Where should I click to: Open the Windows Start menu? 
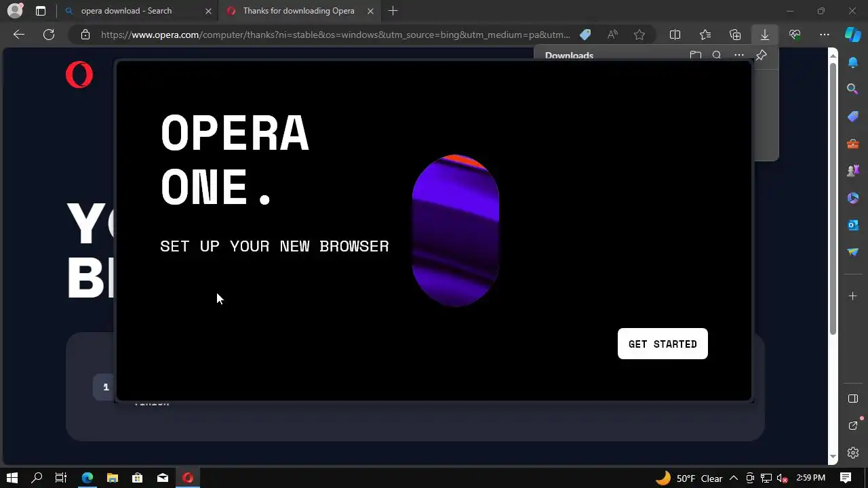(x=12, y=478)
